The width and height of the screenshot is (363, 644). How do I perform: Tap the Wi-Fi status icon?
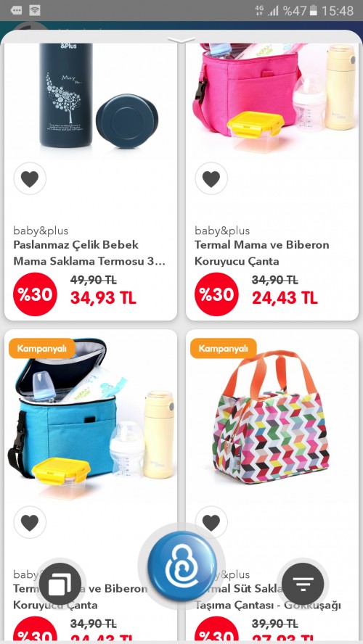(35, 10)
